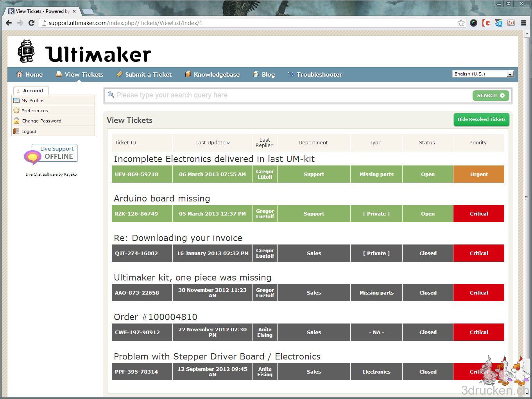
Task: Select the Account tab in sidebar
Action: tap(31, 91)
